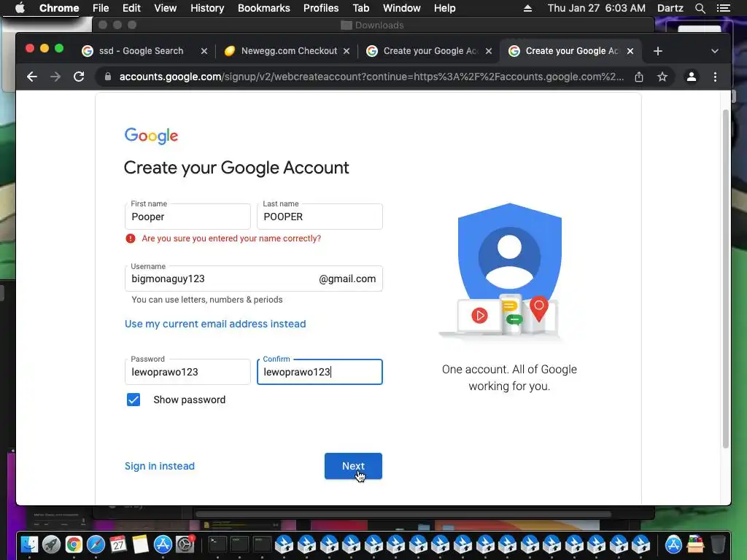Close the ssd - Google Search tab
Screen dimensions: 747x560
pos(204,51)
